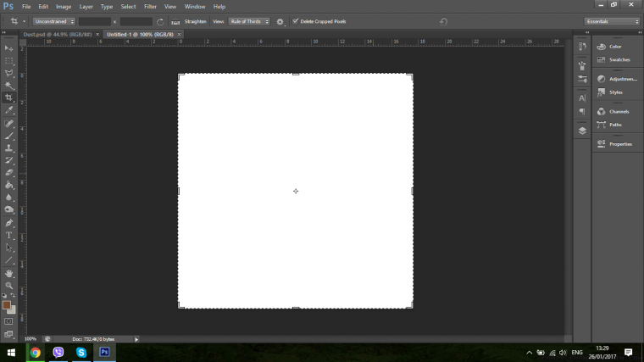The height and width of the screenshot is (362, 644).
Task: Select the Eraser tool
Action: tap(8, 173)
